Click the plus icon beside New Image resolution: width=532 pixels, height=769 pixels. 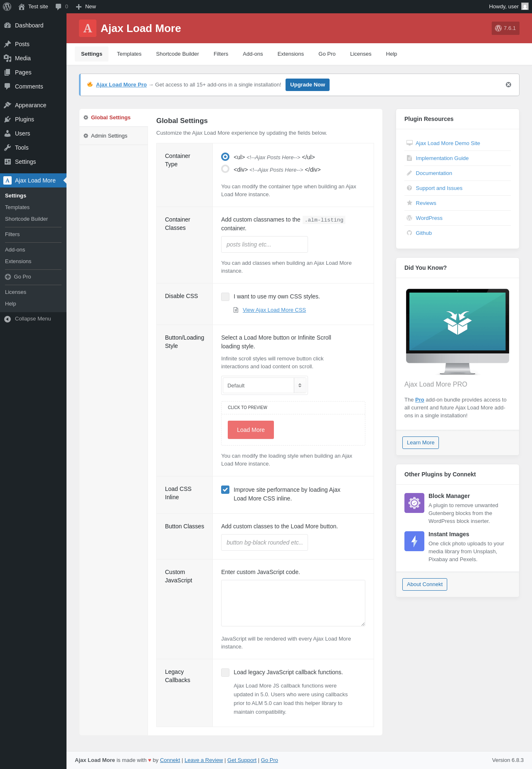coord(79,7)
